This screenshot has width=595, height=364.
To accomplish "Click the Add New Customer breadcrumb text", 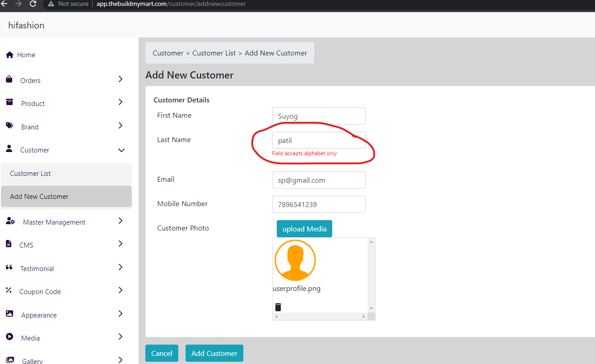I will [276, 53].
